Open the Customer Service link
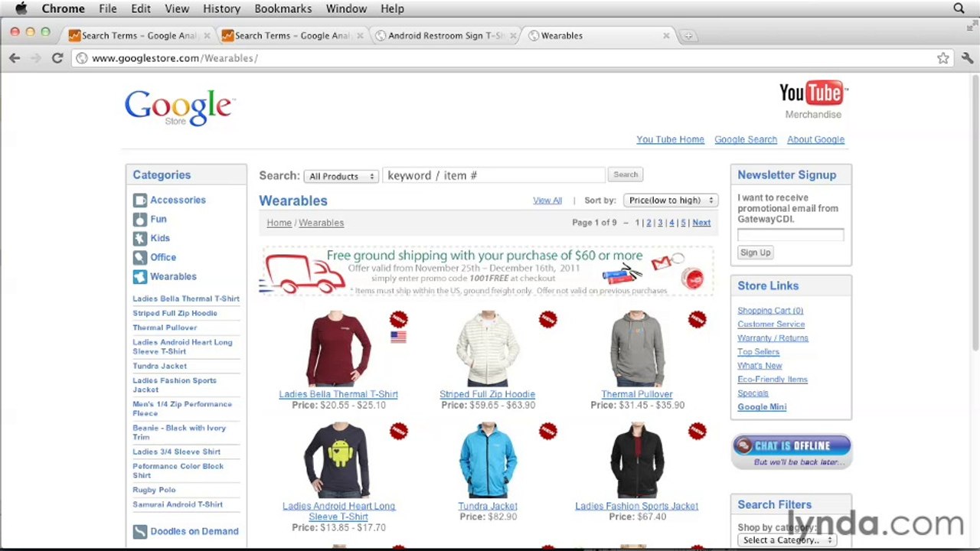 click(x=771, y=324)
